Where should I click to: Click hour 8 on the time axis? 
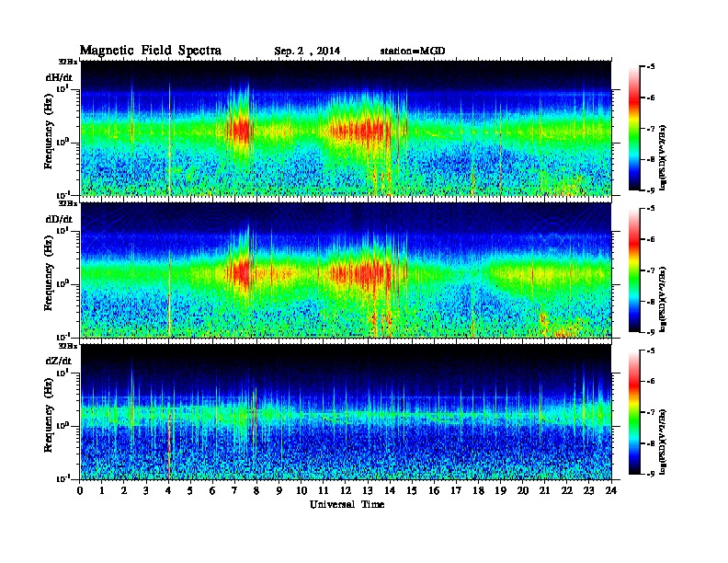pyautogui.click(x=256, y=490)
